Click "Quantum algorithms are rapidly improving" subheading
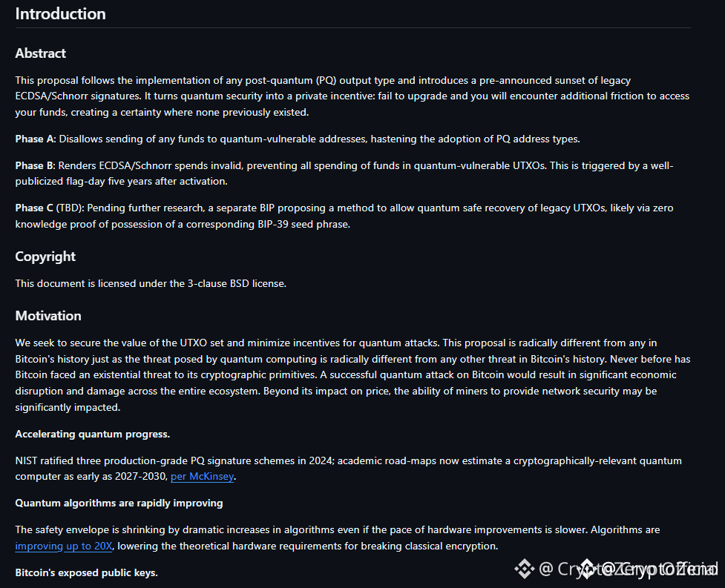 (119, 503)
